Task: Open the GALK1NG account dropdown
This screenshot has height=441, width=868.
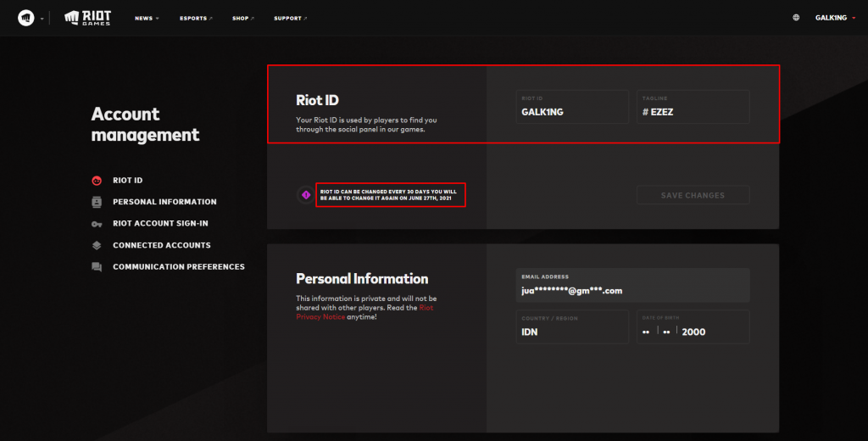Action: point(834,18)
